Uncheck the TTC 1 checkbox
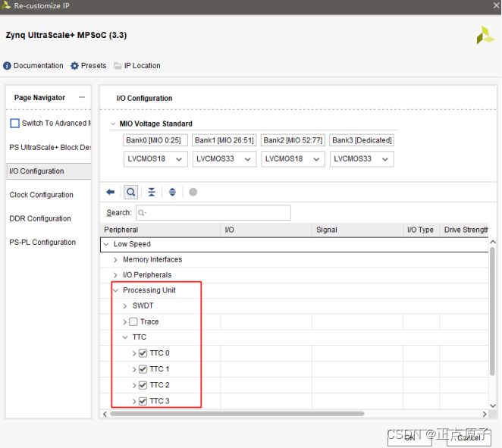 pyautogui.click(x=143, y=369)
